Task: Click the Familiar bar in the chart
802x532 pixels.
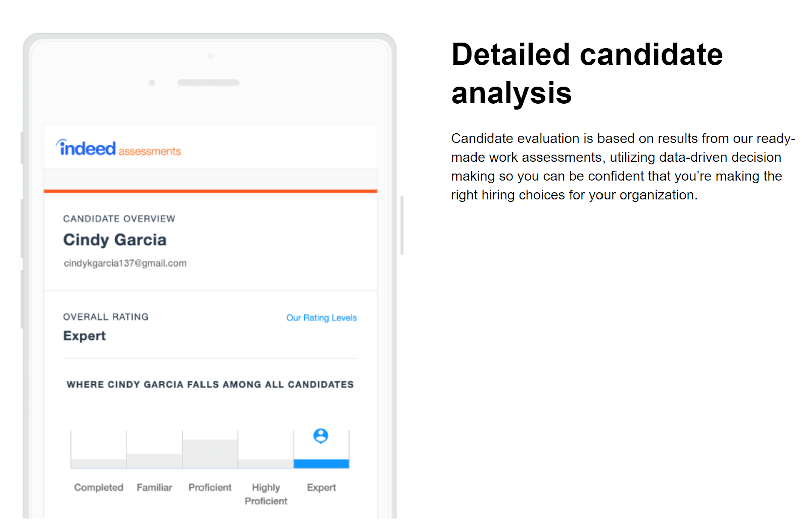Action: 154,461
